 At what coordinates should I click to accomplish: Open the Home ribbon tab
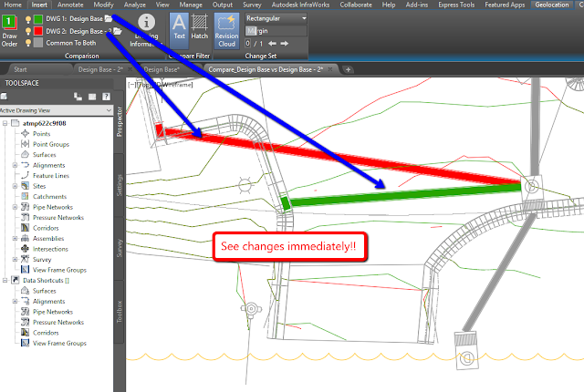13,5
